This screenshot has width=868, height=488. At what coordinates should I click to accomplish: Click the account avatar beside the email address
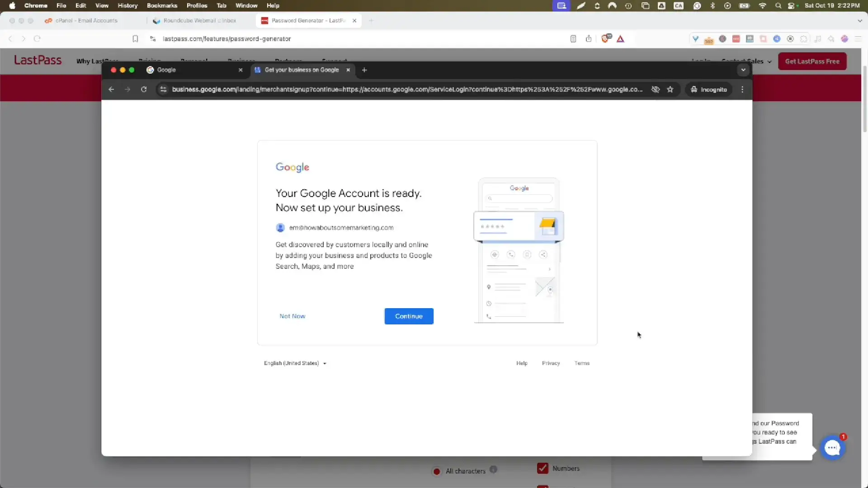[x=280, y=228]
